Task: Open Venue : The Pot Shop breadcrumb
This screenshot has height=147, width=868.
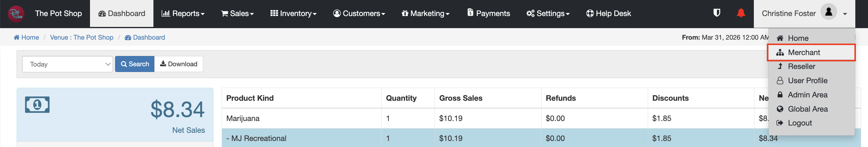Action: coord(82,38)
